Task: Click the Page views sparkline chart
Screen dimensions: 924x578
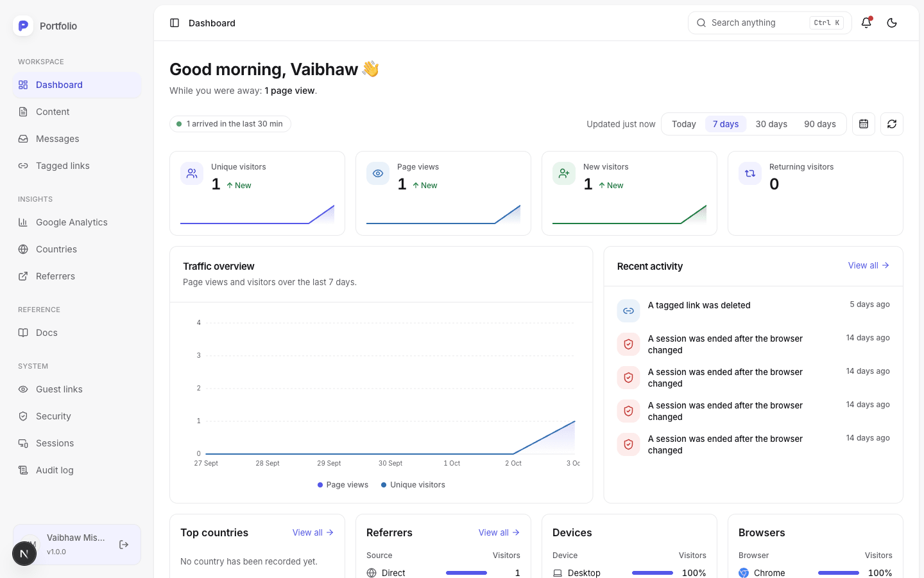Action: point(443,215)
